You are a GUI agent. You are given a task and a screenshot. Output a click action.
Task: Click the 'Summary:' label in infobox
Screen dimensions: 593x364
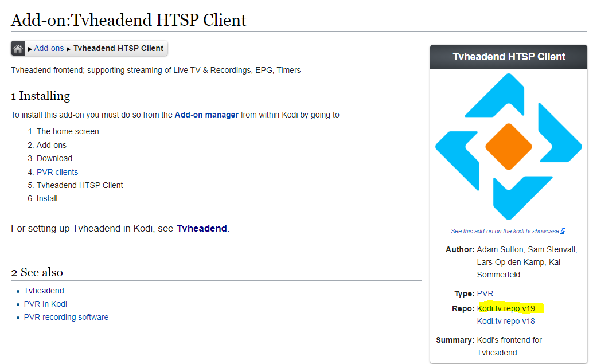[x=455, y=340]
